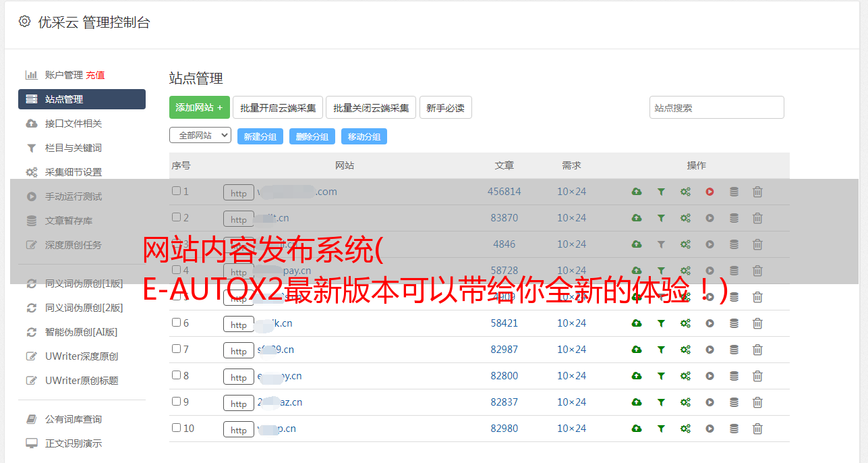Viewport: 868px width, 463px height.
Task: Tick the checkbox for site row 2
Action: 176,217
